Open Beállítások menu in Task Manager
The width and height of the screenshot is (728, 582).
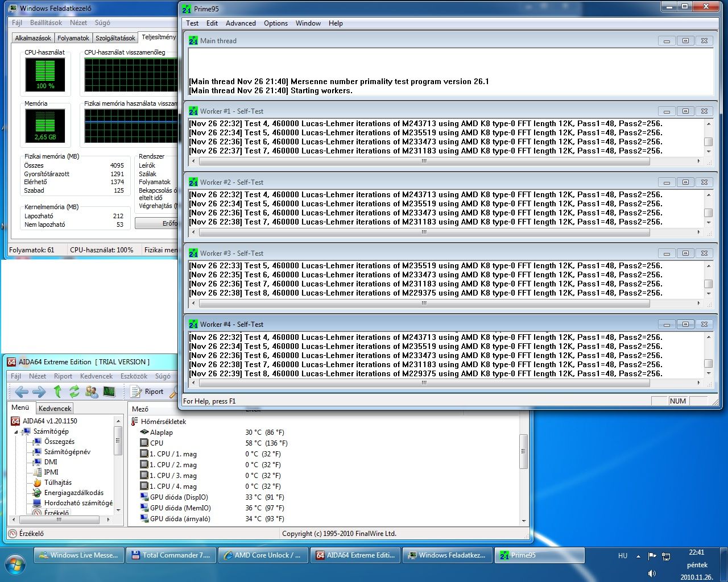[x=46, y=23]
